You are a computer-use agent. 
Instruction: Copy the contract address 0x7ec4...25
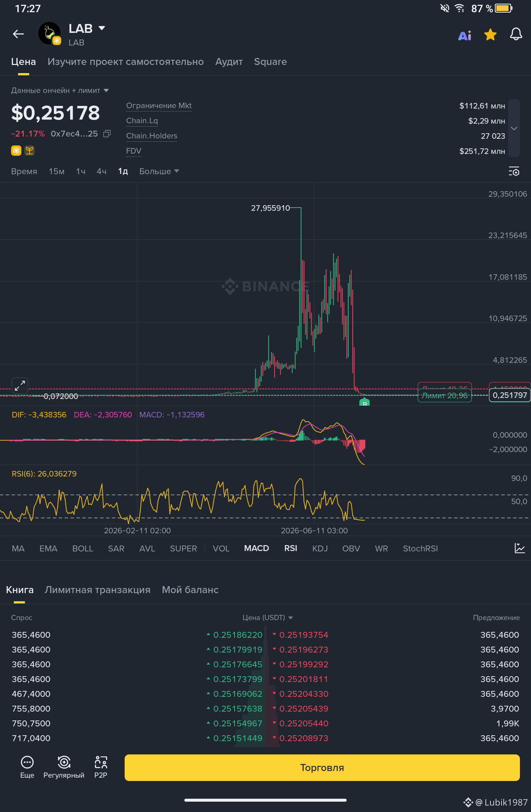coord(107,134)
